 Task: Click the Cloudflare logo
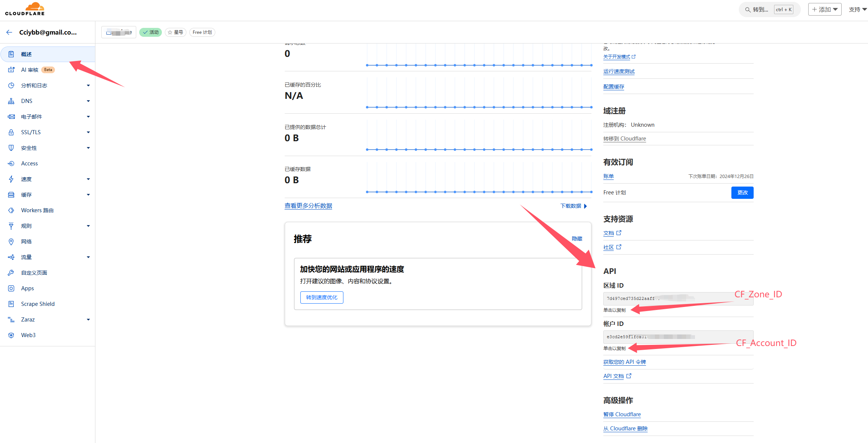[25, 9]
